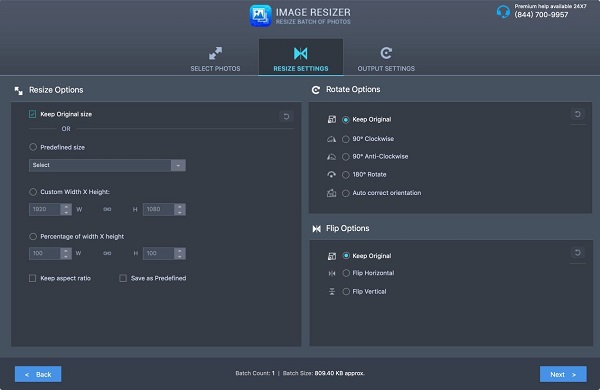Select Custom Width X Height radio button
The image size is (600, 390).
tap(33, 192)
